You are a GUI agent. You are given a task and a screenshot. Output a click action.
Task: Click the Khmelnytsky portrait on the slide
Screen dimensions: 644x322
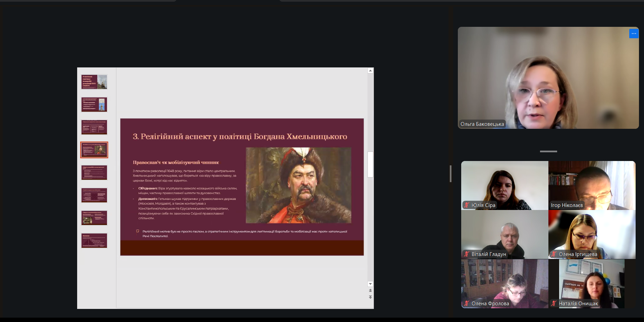[x=298, y=185]
